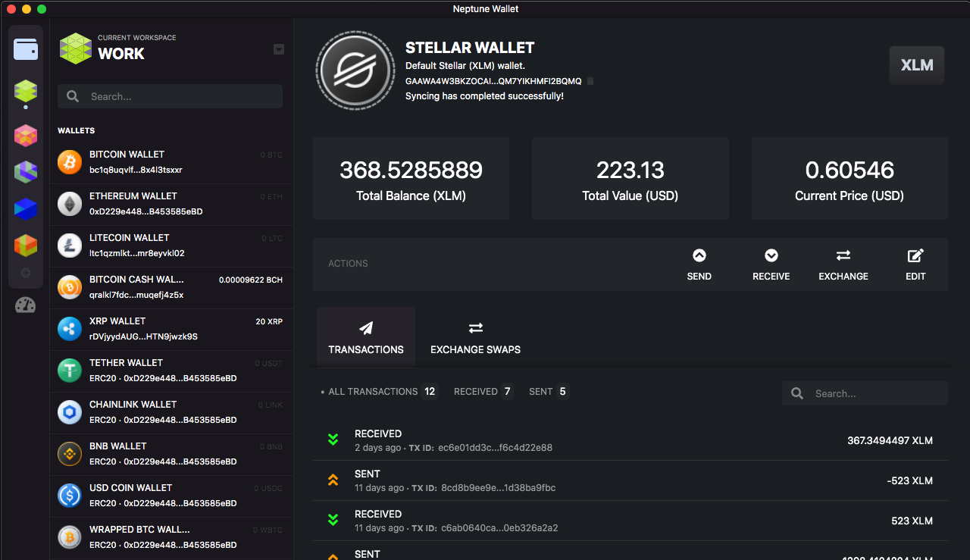Open the Litecoin Wallet

pyautogui.click(x=171, y=246)
